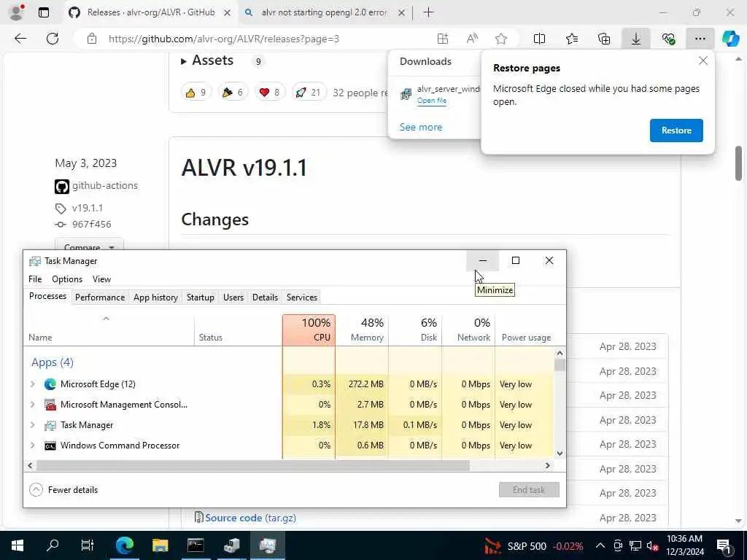Close the Restore pages popup
747x560 pixels.
point(703,61)
